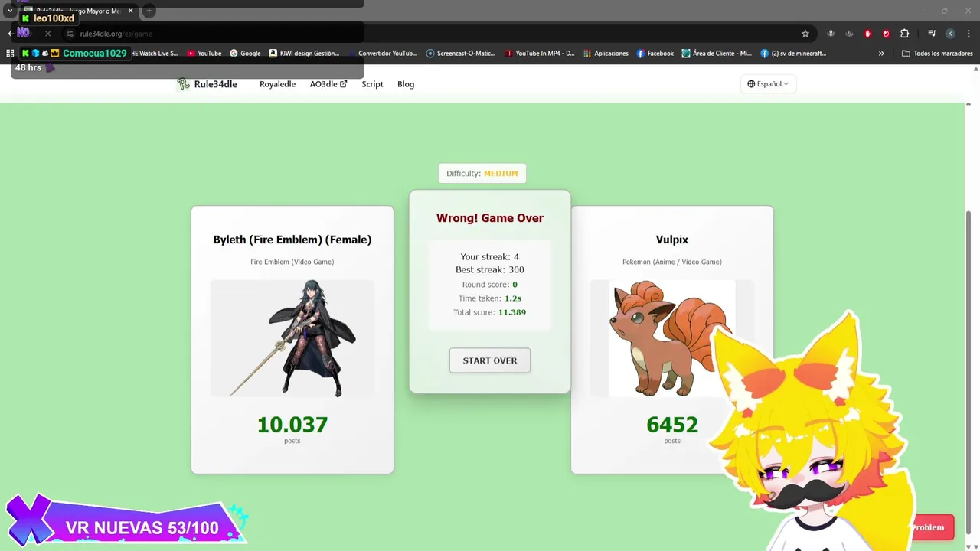Click the Pokemon (Anime / Video Game) subtitle
Viewport: 980px width, 551px height.
coord(671,262)
